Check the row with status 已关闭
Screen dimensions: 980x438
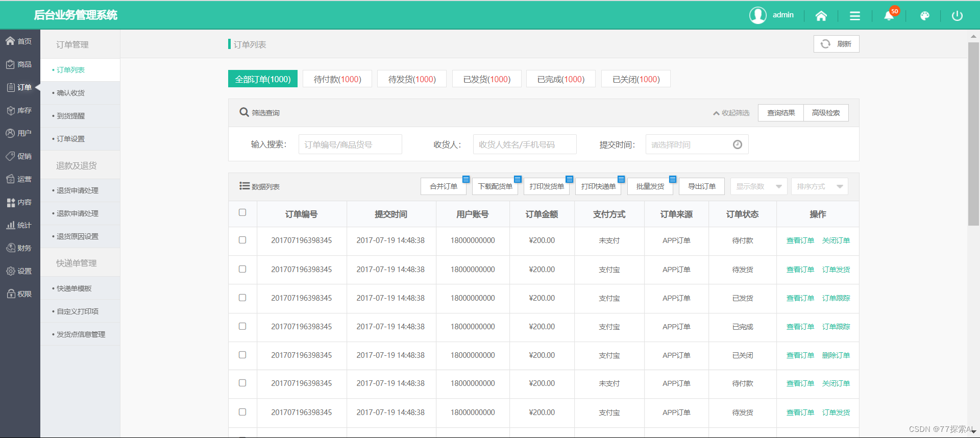242,355
